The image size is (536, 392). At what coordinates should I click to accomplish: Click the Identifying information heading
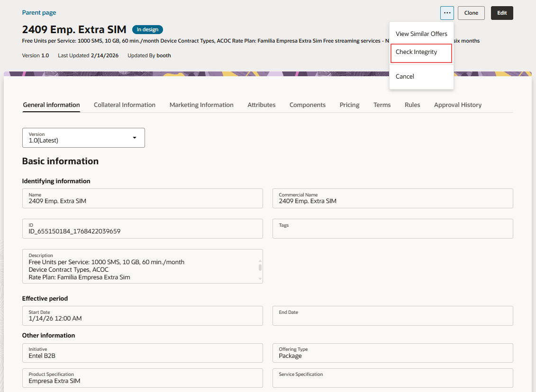click(x=56, y=181)
